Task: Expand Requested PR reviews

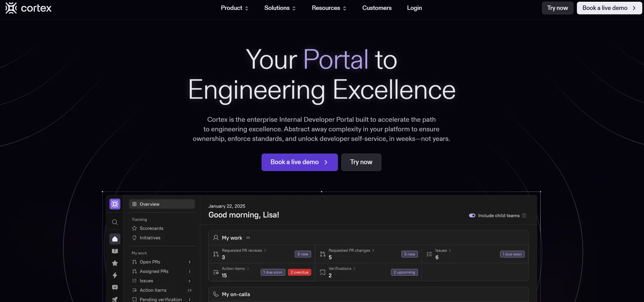Action: (x=244, y=250)
